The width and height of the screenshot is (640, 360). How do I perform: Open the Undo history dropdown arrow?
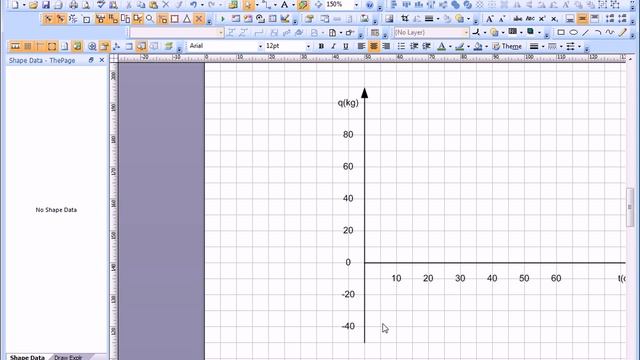click(202, 5)
